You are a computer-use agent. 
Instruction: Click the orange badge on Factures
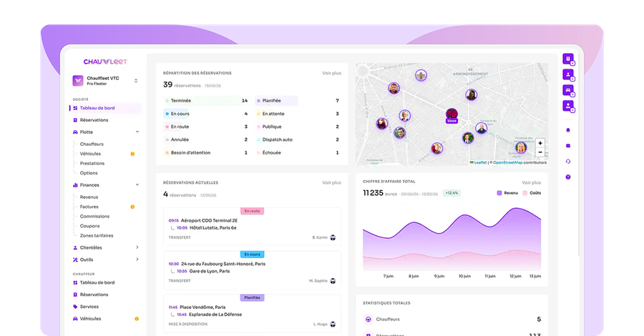(x=132, y=207)
